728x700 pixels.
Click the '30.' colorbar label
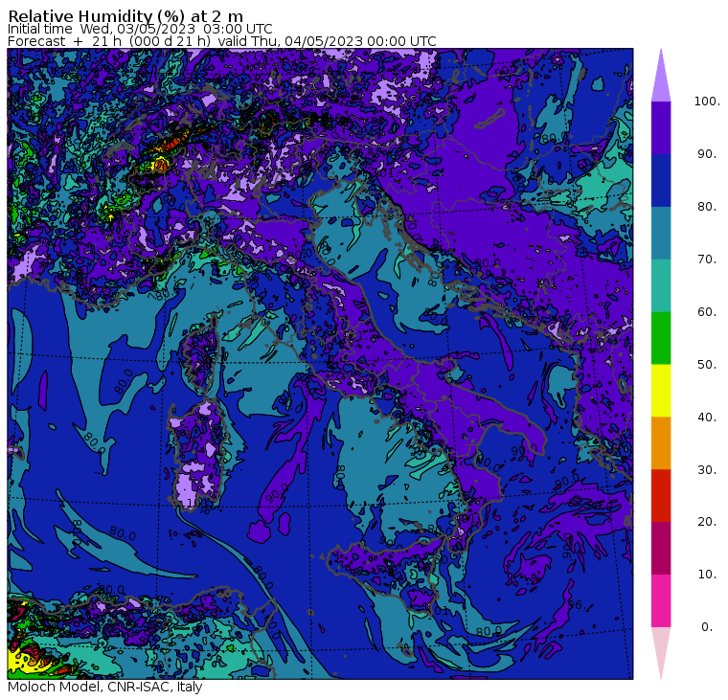click(707, 469)
